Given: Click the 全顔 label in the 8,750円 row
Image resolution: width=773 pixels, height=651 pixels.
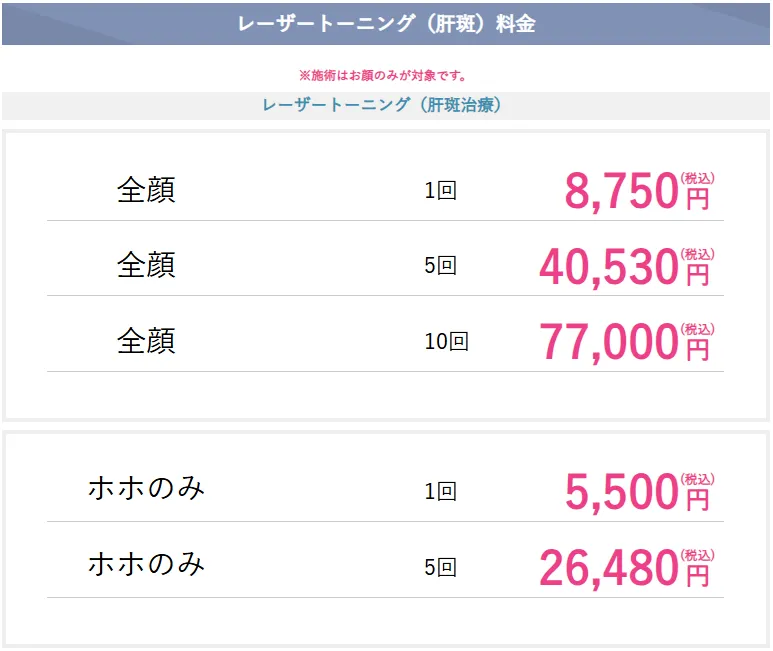Looking at the screenshot, I should tap(146, 190).
